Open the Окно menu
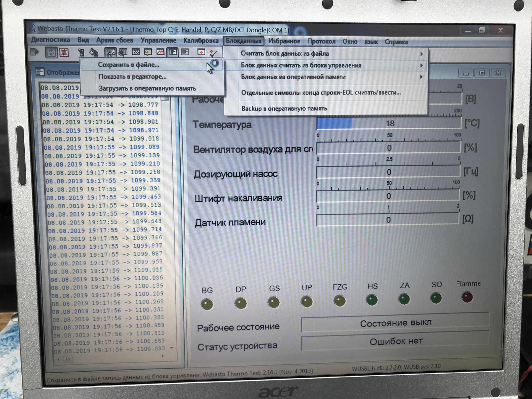 tap(350, 42)
